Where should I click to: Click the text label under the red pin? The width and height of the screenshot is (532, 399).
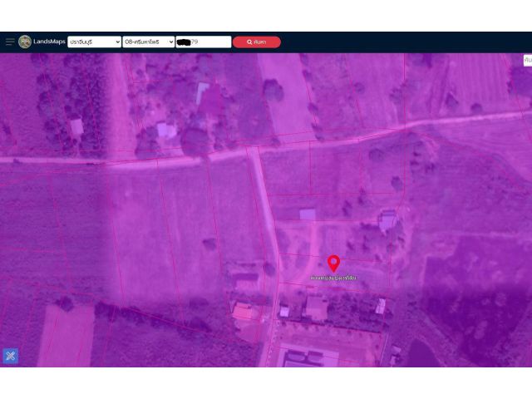[x=333, y=278]
